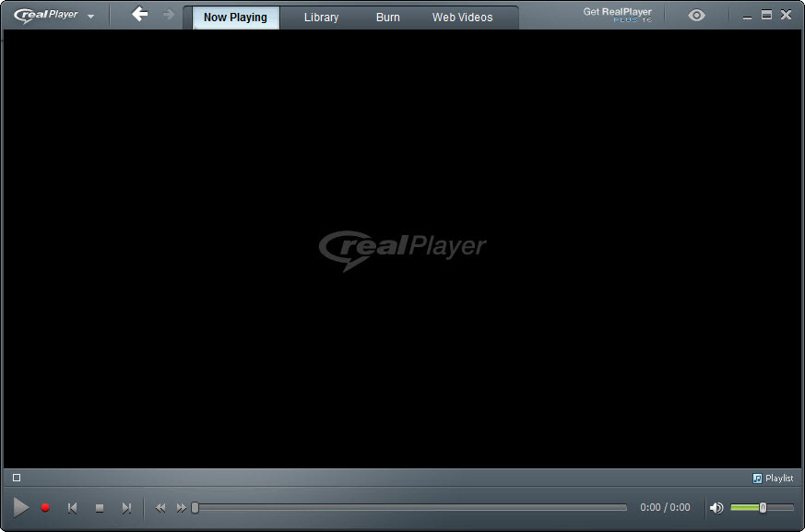Skip to the previous clip

click(73, 508)
